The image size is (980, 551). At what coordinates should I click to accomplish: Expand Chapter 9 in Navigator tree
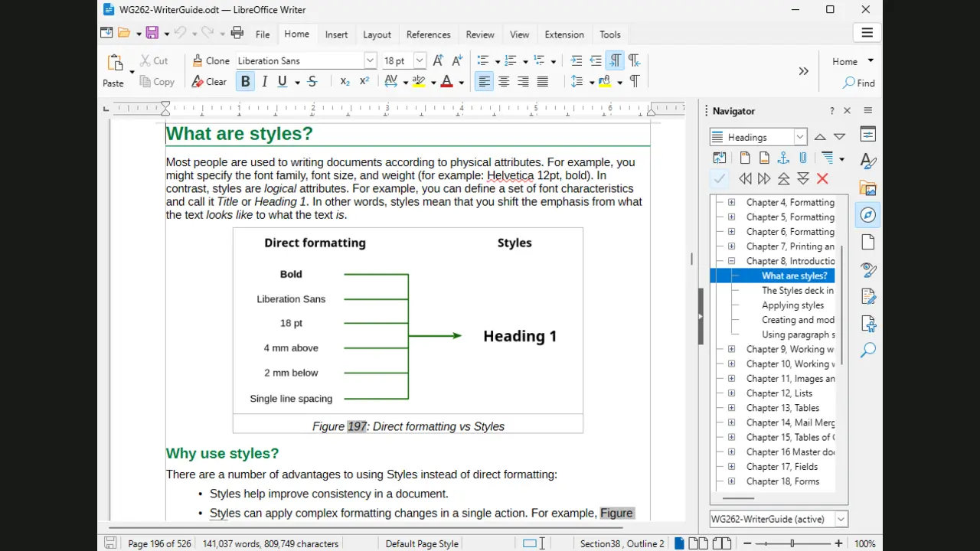[x=731, y=349]
